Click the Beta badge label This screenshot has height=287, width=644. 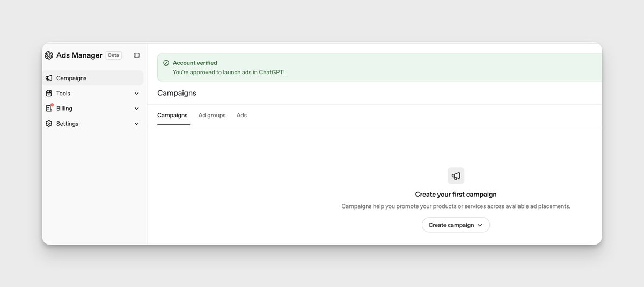click(x=113, y=55)
